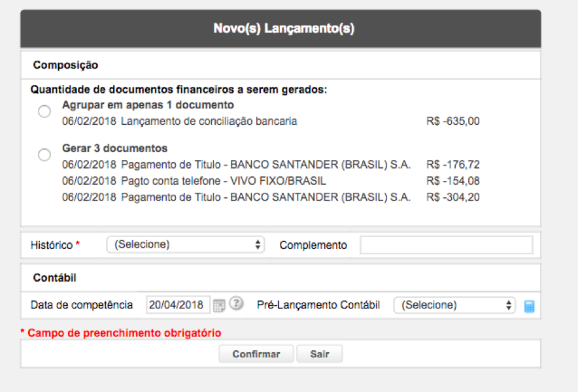Click the question mark help icon
The image size is (578, 392).
[x=236, y=304]
